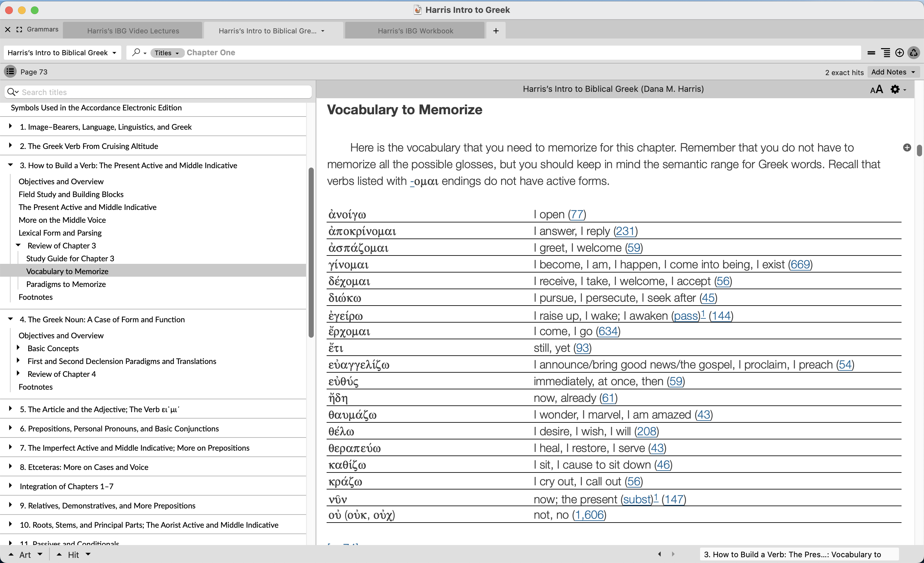Click the plus icon beside the paragraph
Viewport: 924px width, 563px height.
point(907,147)
